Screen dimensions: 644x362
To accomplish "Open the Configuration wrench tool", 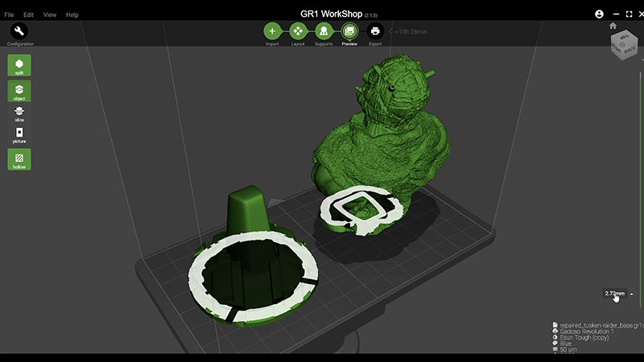I will click(19, 31).
